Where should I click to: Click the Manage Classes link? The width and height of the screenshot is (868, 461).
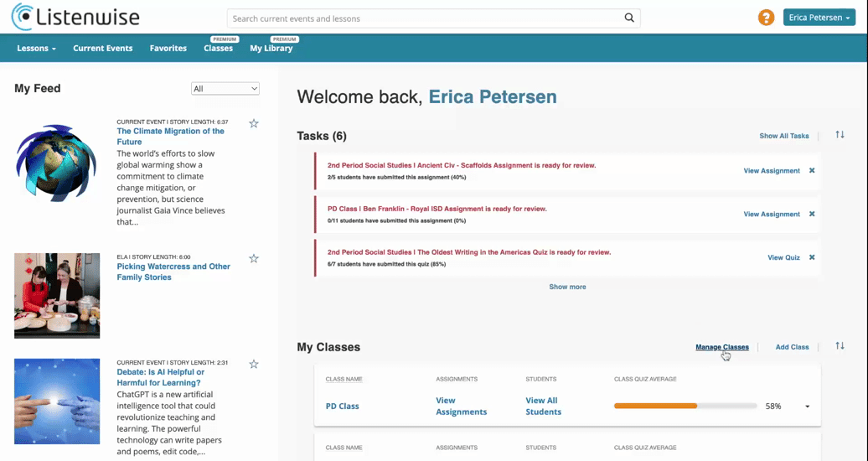coord(722,347)
